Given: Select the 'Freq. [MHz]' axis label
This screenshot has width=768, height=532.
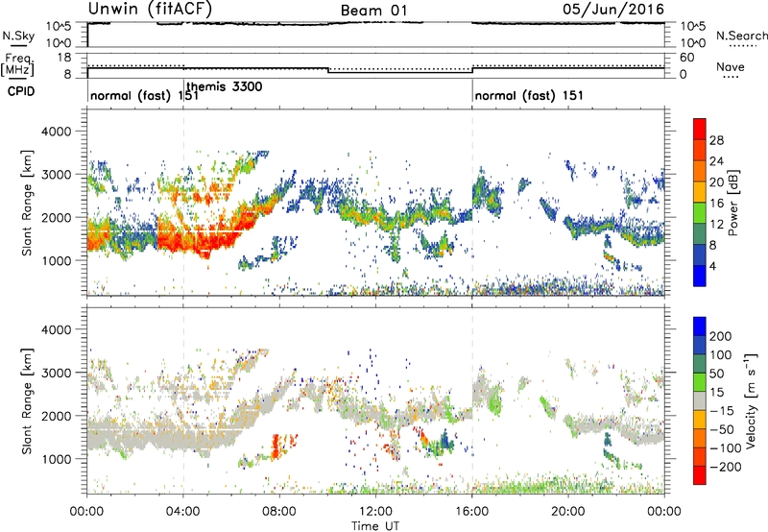Looking at the screenshot, I should [17, 64].
